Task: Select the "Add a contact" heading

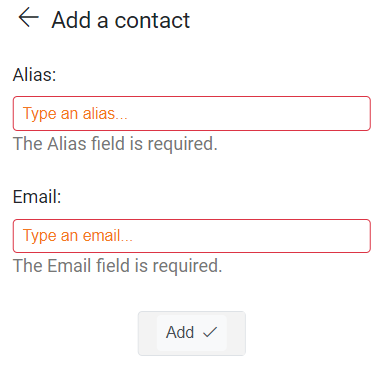Action: [120, 20]
